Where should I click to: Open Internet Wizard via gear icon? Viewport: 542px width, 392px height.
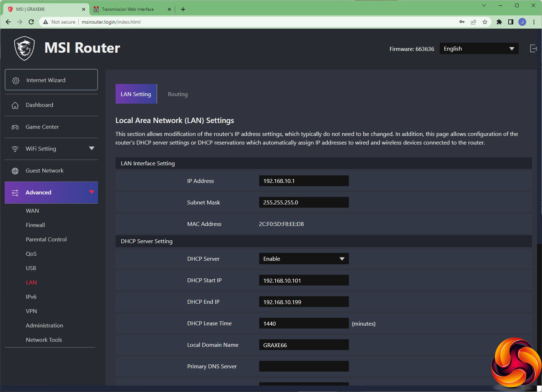click(16, 80)
